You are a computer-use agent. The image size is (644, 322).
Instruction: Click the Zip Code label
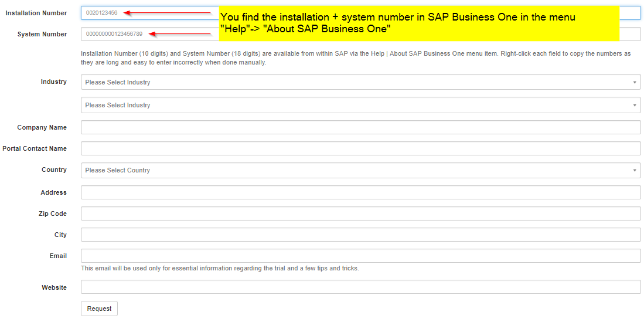pyautogui.click(x=53, y=214)
